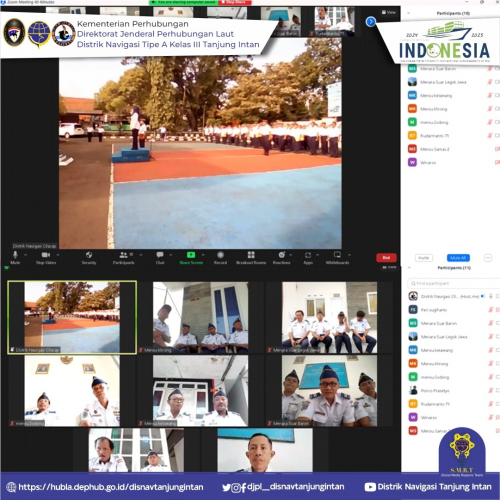Open the more options ellipsis beside Mute All
Screen dimensions: 500x500
point(488,258)
